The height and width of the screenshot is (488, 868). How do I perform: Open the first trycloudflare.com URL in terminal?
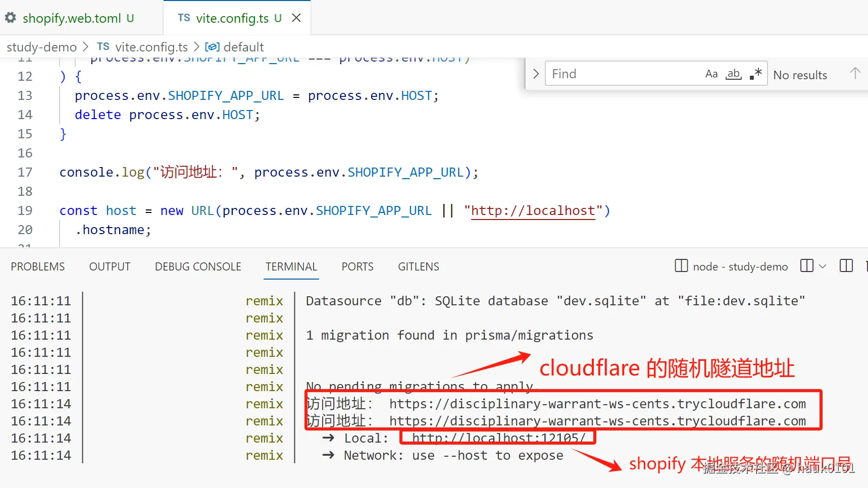tap(598, 404)
